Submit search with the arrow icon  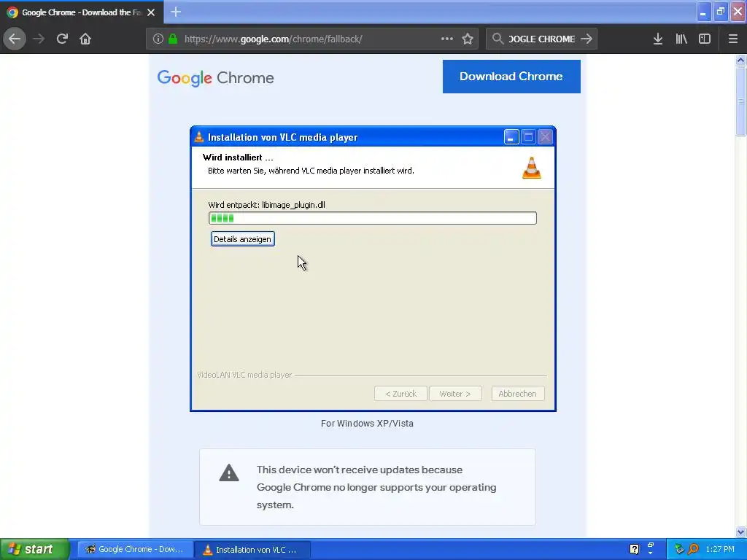(587, 39)
